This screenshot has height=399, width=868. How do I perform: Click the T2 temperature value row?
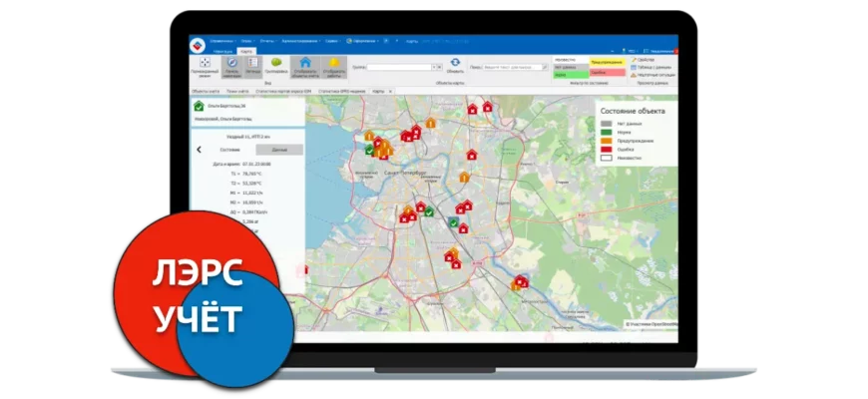pyautogui.click(x=248, y=184)
